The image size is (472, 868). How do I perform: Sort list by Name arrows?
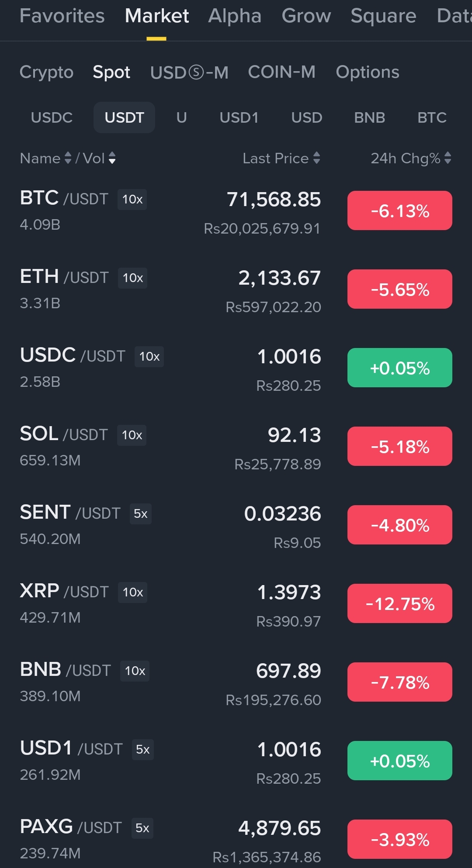click(x=68, y=158)
